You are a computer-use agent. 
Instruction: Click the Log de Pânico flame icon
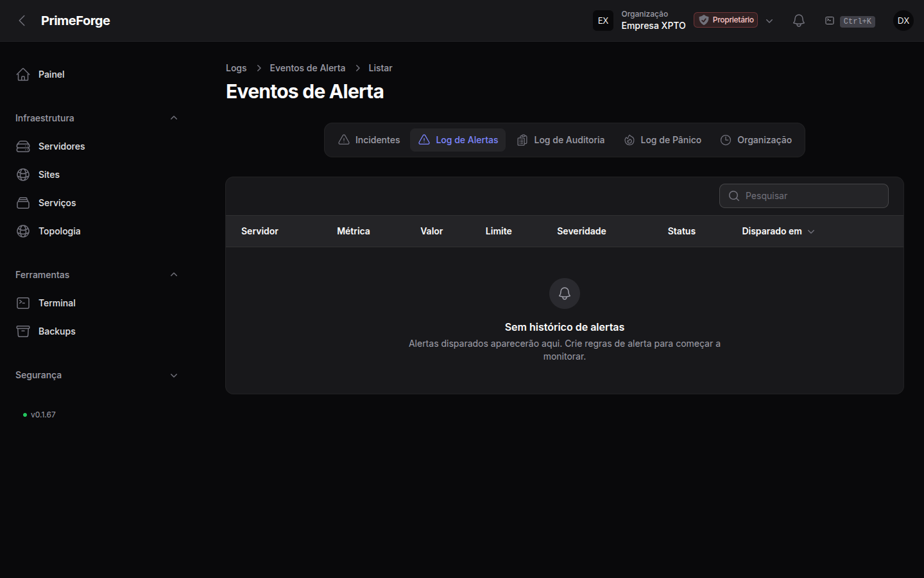pos(629,140)
